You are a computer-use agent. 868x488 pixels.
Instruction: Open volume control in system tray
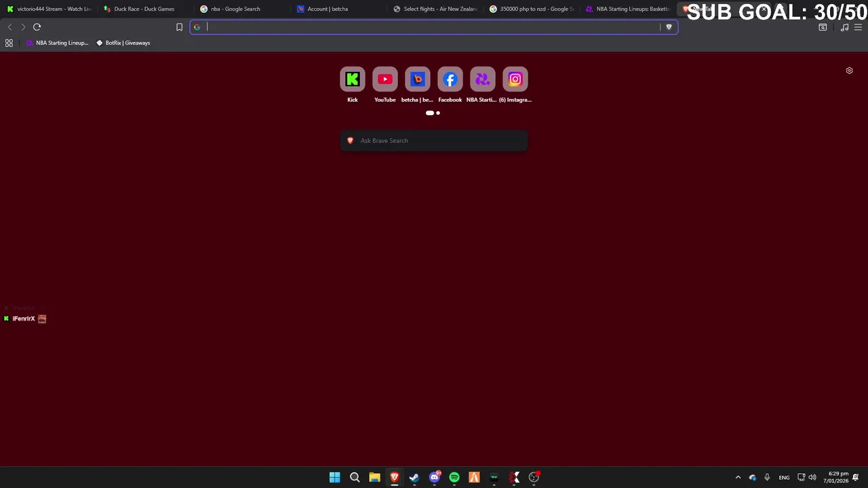click(x=812, y=477)
